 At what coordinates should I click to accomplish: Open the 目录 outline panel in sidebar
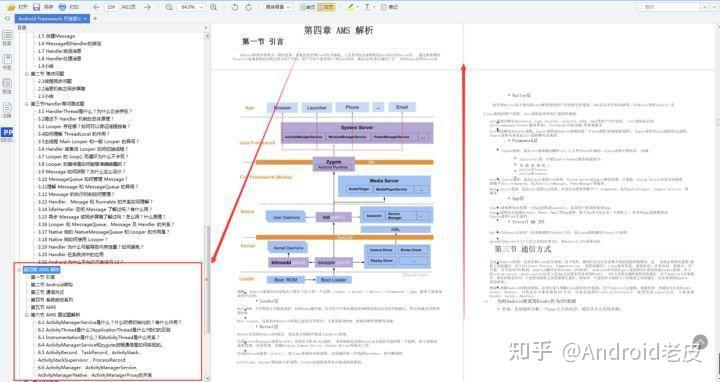point(7,38)
